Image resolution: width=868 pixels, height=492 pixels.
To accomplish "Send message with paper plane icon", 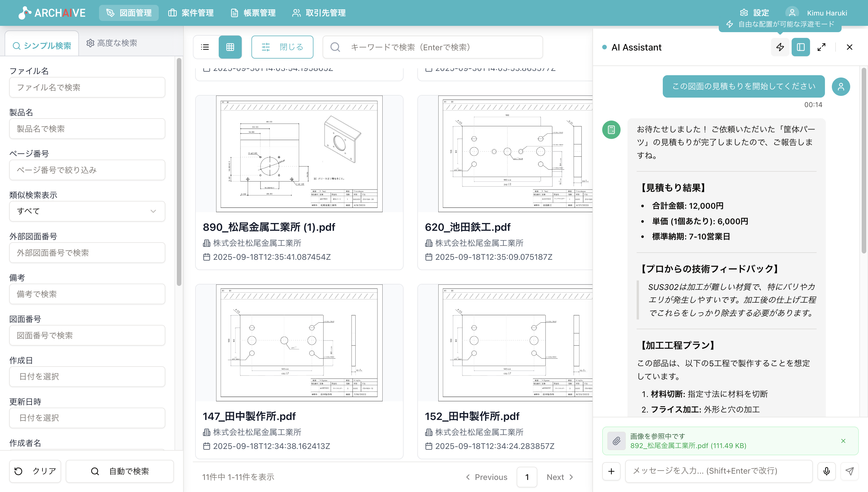I will click(849, 471).
